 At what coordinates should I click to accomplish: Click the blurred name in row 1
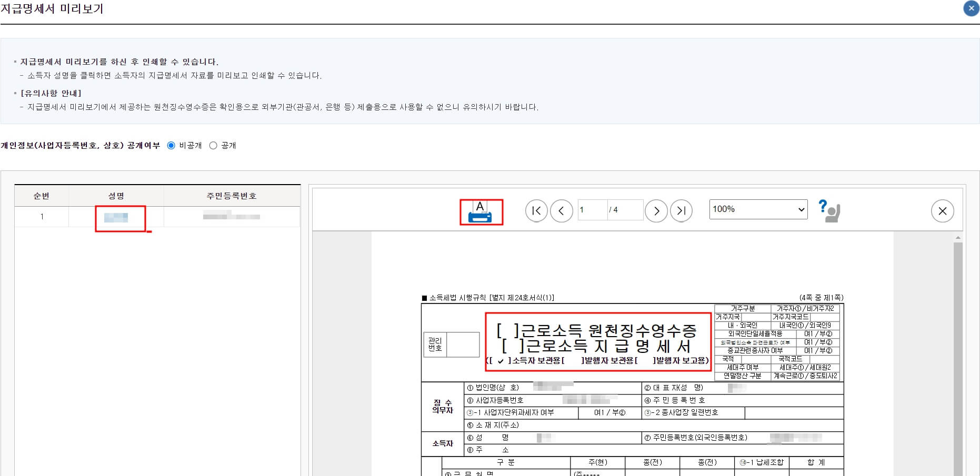tap(116, 217)
